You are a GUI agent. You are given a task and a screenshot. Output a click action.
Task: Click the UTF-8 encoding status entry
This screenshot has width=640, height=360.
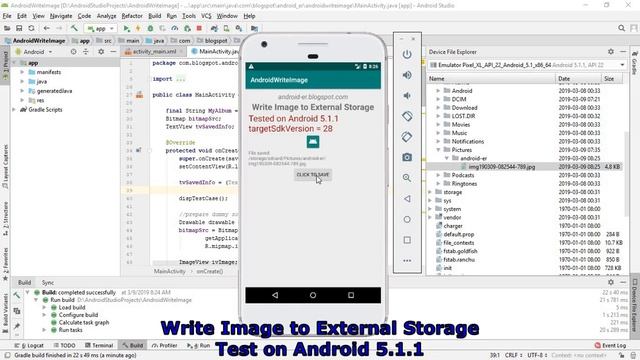pyautogui.click(x=537, y=355)
